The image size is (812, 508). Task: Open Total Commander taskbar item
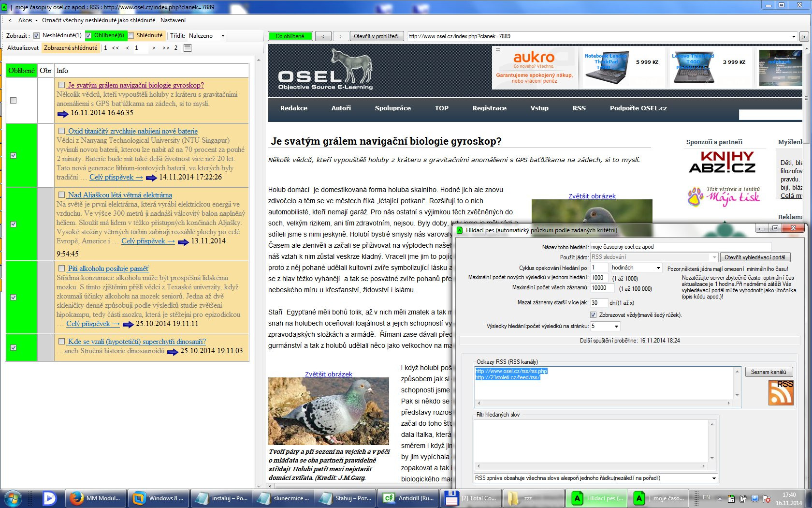(472, 498)
